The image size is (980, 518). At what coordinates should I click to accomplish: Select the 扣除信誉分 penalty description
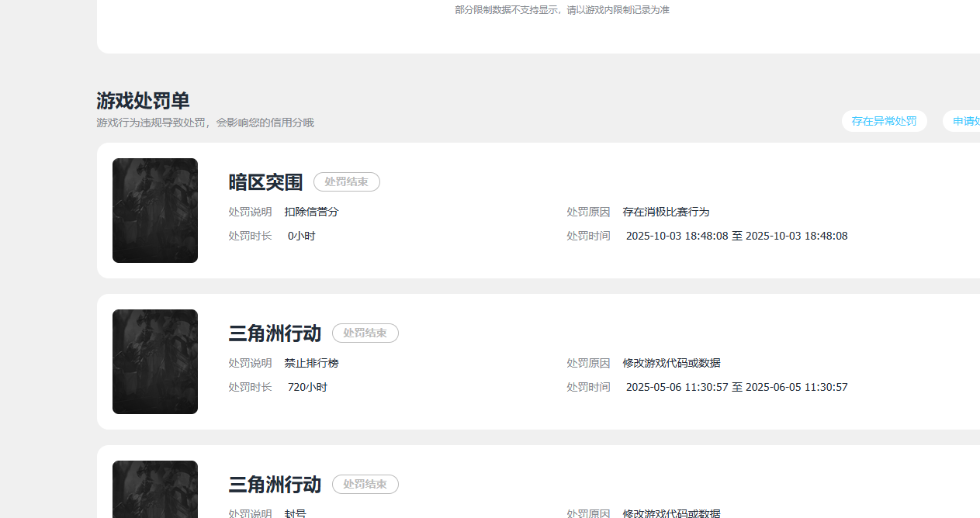pos(311,212)
